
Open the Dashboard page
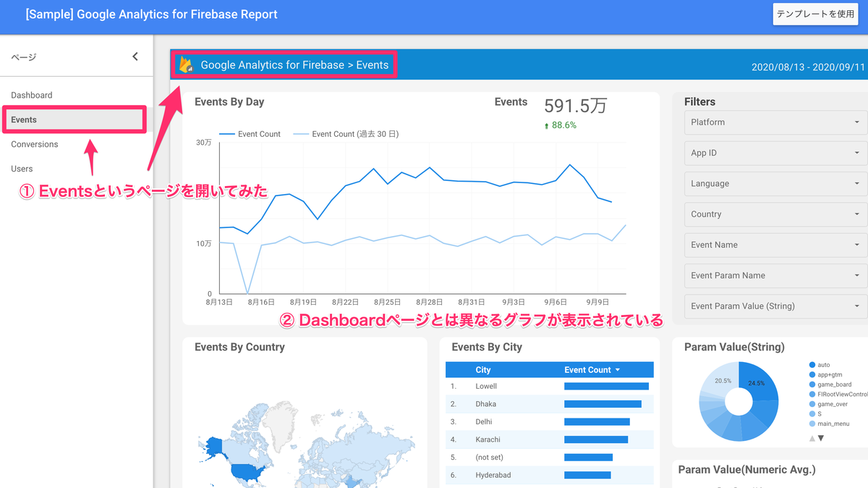point(32,95)
